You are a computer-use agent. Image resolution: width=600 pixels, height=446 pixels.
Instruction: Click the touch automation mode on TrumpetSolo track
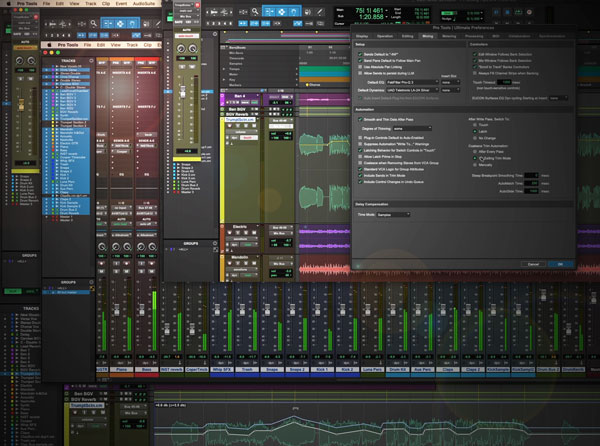point(248,137)
